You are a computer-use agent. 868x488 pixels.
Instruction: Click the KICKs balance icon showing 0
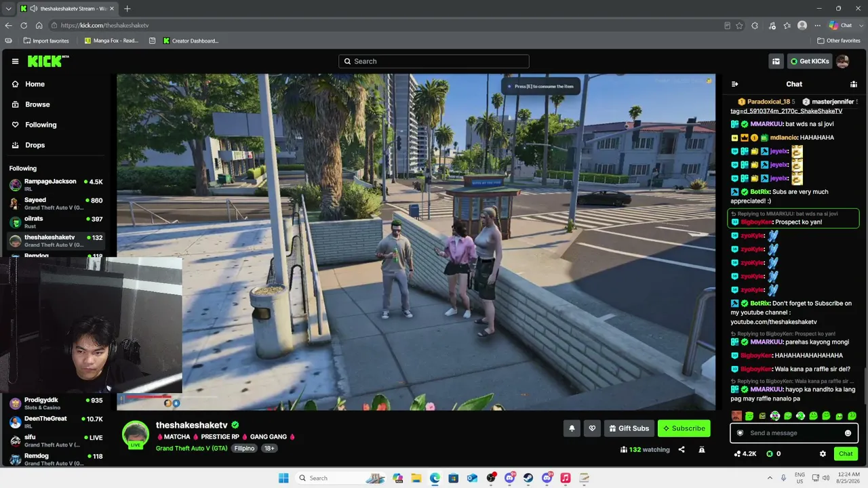tap(773, 453)
